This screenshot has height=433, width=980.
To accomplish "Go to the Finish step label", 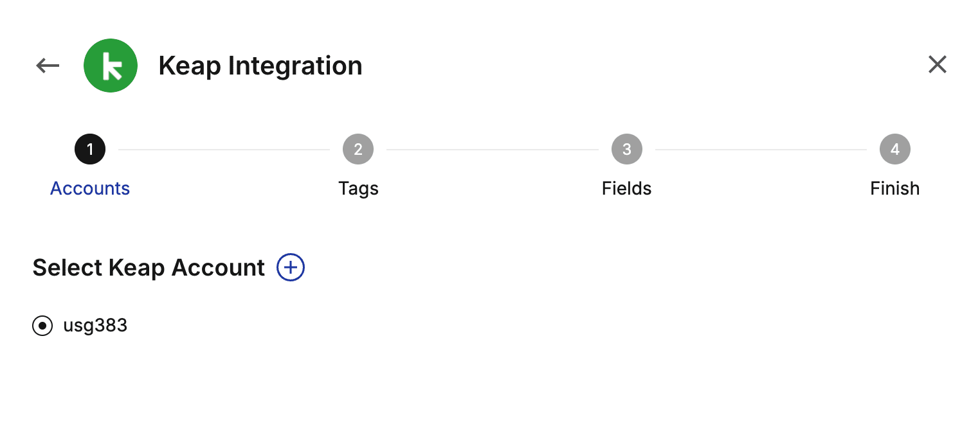I will click(895, 188).
